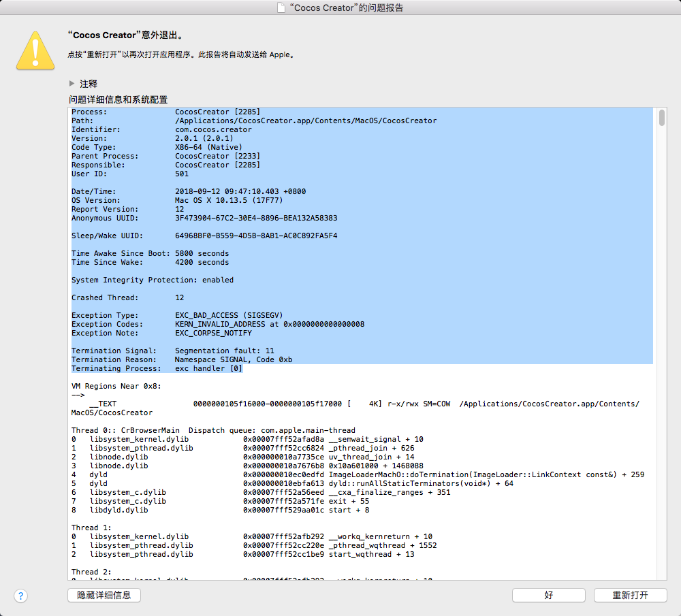The image size is (681, 616).
Task: Click the Anonymous UUID line
Action: [x=204, y=218]
